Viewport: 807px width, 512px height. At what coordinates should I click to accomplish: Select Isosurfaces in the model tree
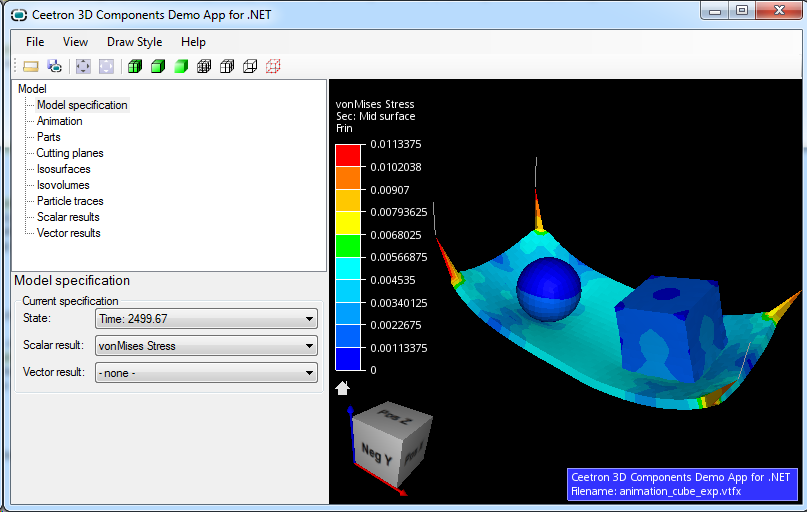[63, 169]
